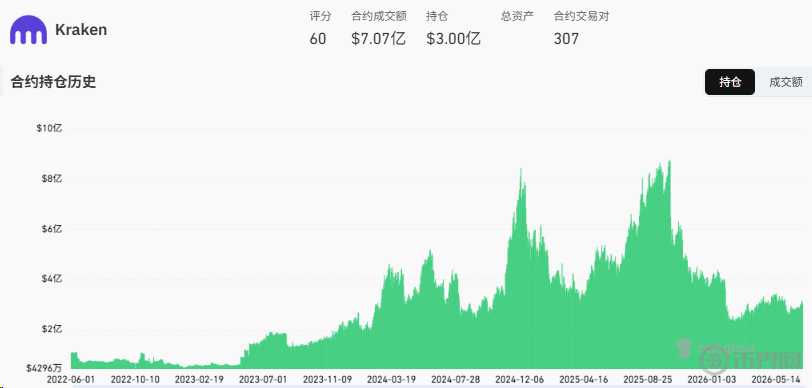Click the 2024-07-28 date label

455,379
